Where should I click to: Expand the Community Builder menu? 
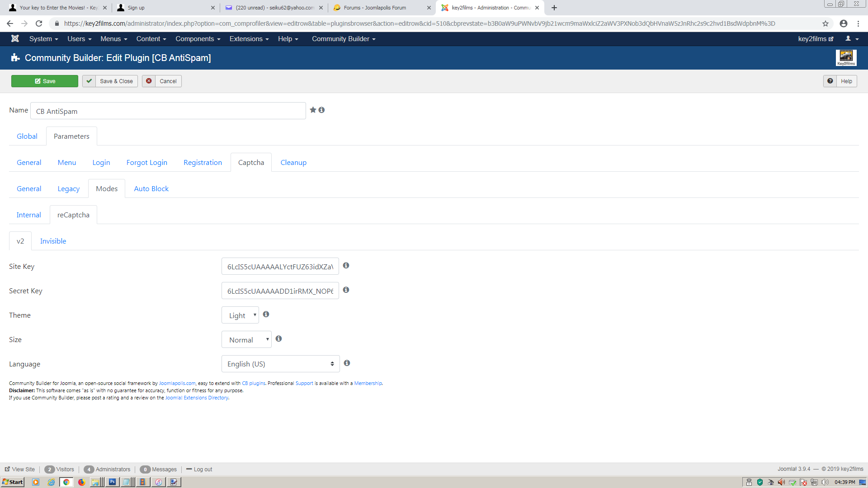[x=344, y=39]
